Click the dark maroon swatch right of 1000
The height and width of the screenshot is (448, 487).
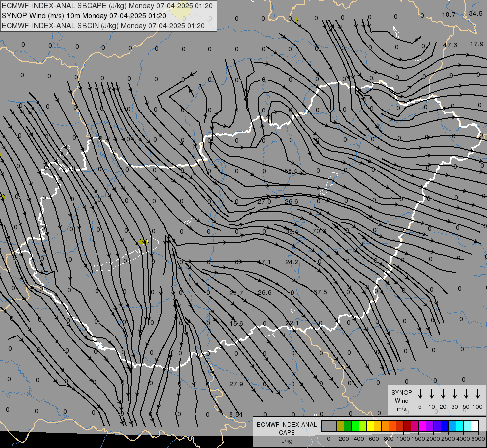(x=407, y=426)
